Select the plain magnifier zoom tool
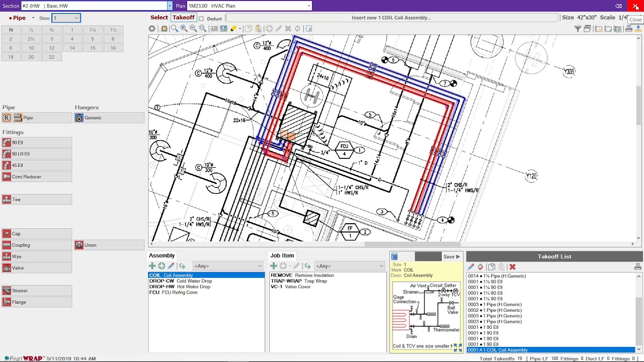This screenshot has width=644, height=362. [x=174, y=29]
